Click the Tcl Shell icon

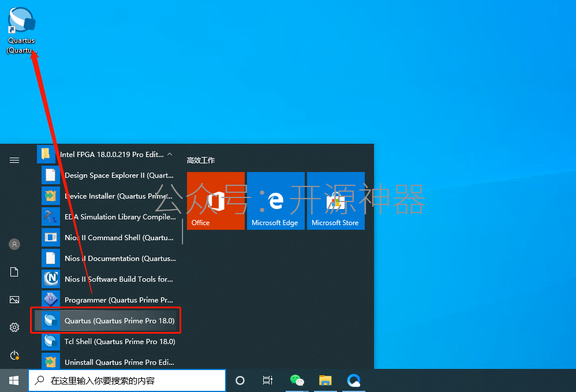(x=51, y=341)
